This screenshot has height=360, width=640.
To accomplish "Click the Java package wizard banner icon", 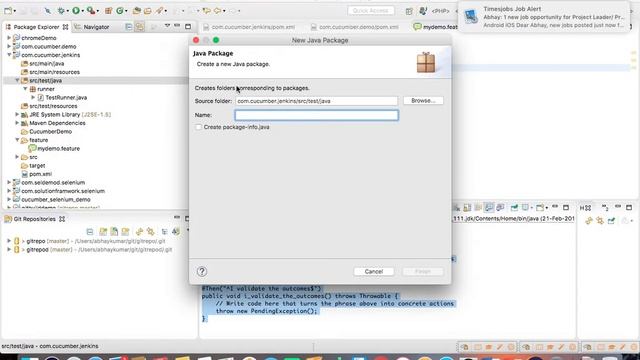I will 426,62.
